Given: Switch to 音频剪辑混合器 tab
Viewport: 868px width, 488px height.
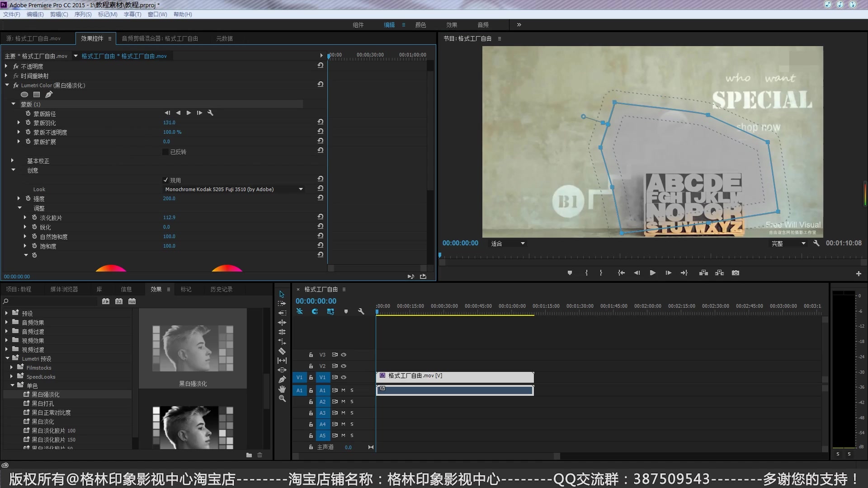Looking at the screenshot, I should tap(160, 38).
